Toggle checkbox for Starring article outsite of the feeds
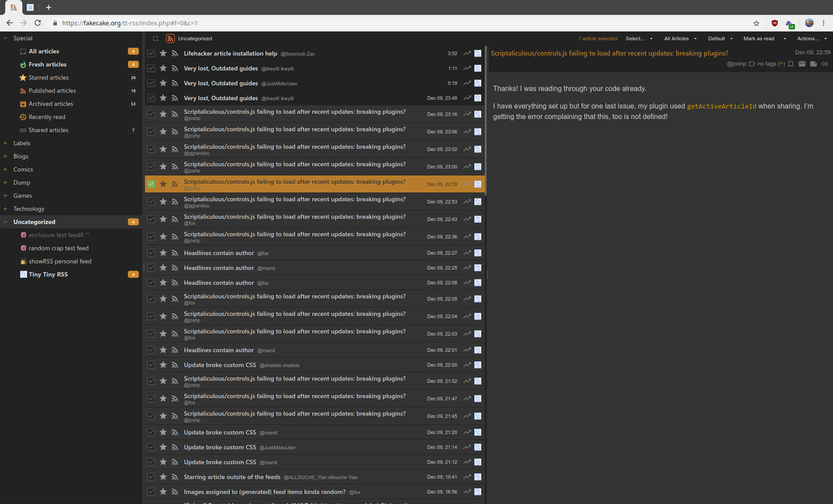 (151, 477)
